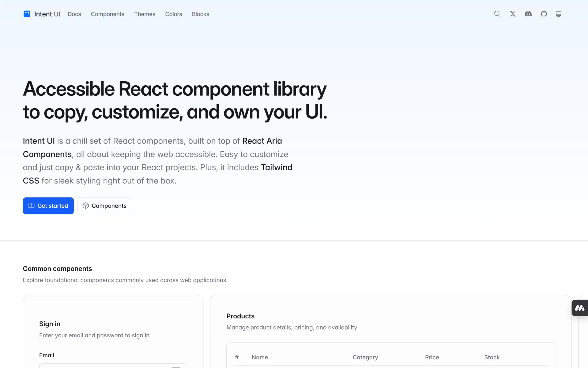Toggle the theme switcher monitor icon

tap(558, 14)
